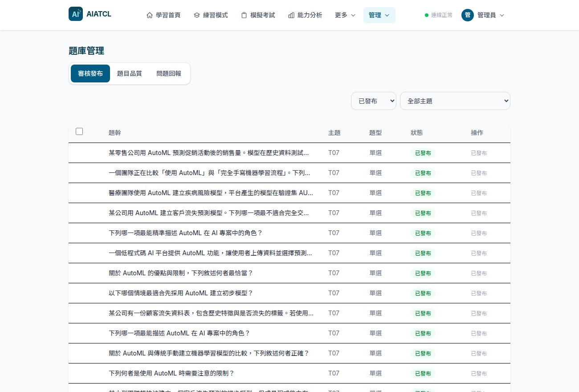
Task: Click the 題型 column header
Action: [375, 133]
